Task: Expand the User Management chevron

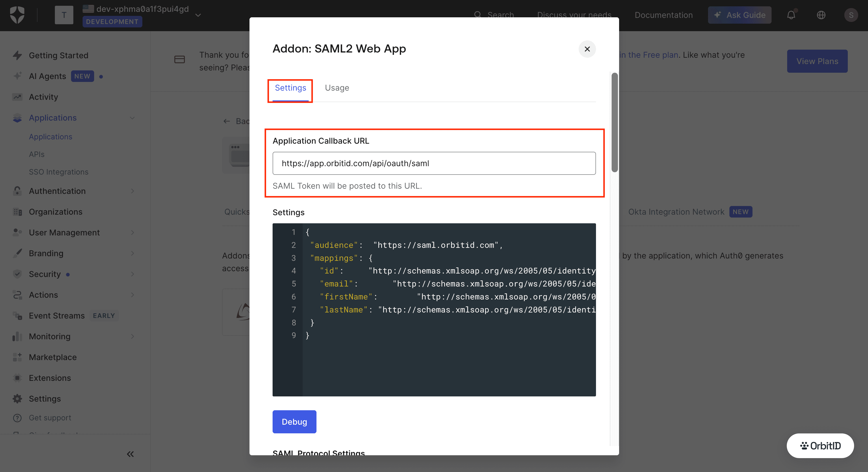Action: 133,232
